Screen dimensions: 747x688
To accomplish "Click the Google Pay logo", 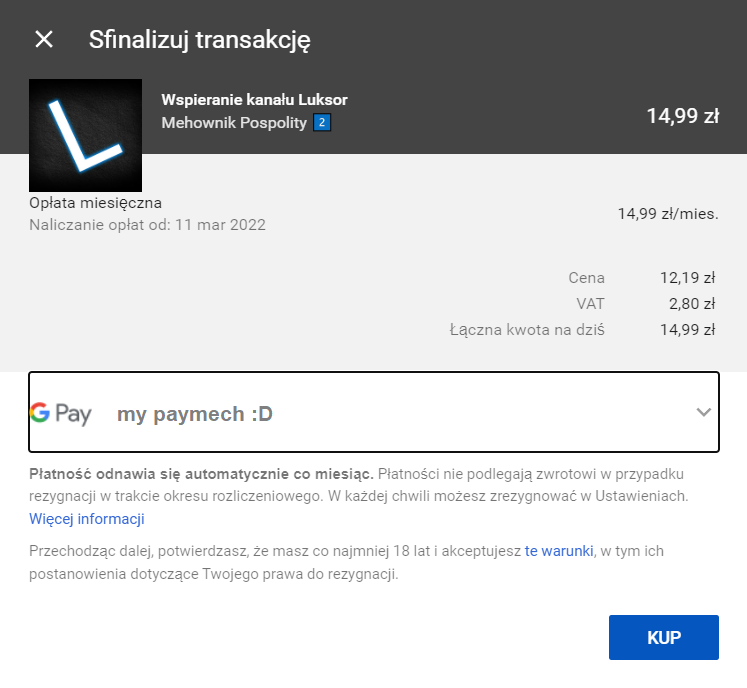I will click(x=61, y=413).
